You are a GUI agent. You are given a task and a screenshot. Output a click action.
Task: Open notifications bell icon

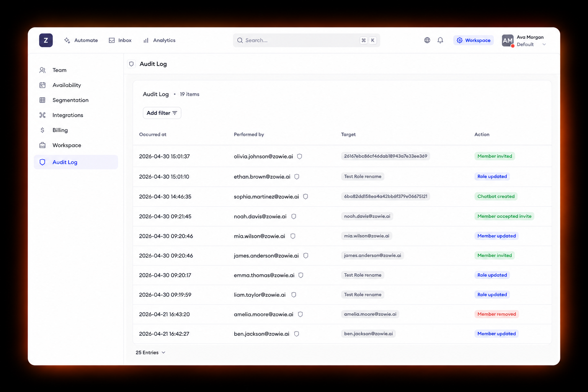[440, 40]
